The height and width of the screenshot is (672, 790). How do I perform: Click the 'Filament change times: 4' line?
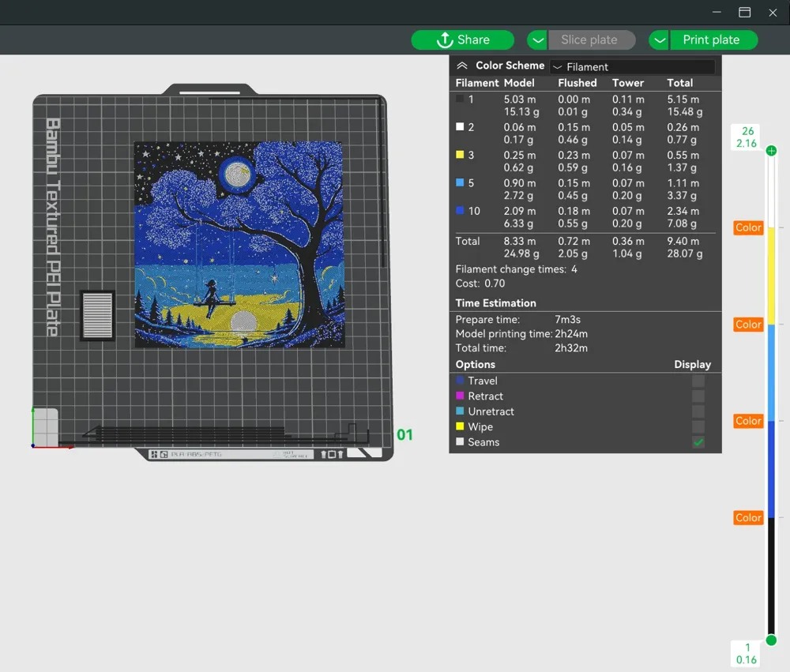pos(517,269)
